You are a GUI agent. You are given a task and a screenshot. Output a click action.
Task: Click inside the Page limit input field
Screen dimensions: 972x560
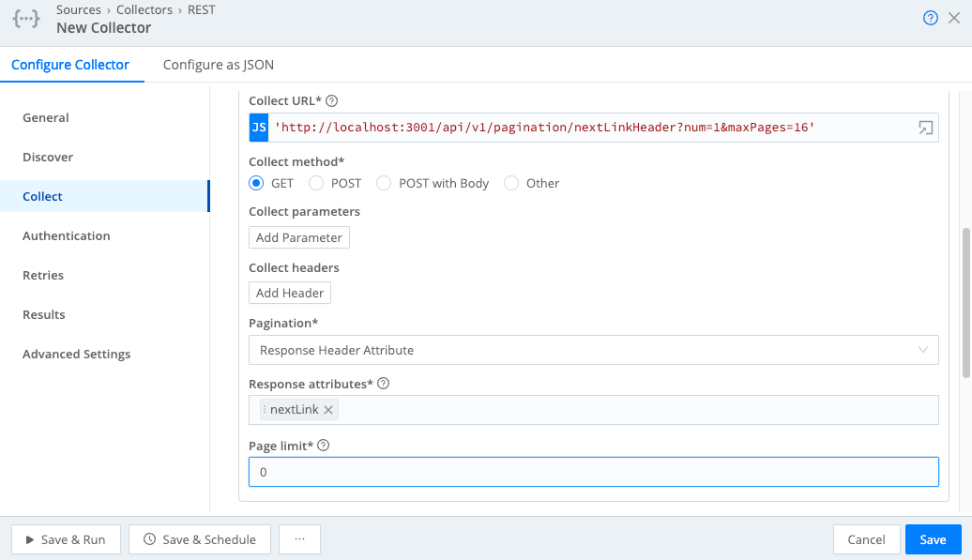point(593,471)
